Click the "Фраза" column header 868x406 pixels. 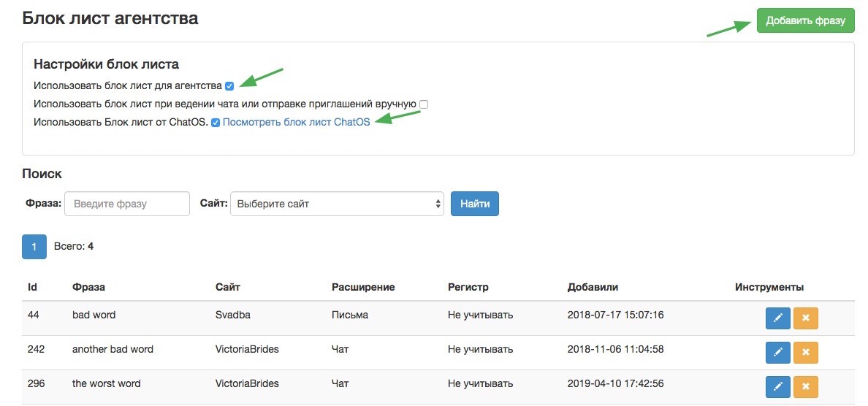click(x=88, y=287)
